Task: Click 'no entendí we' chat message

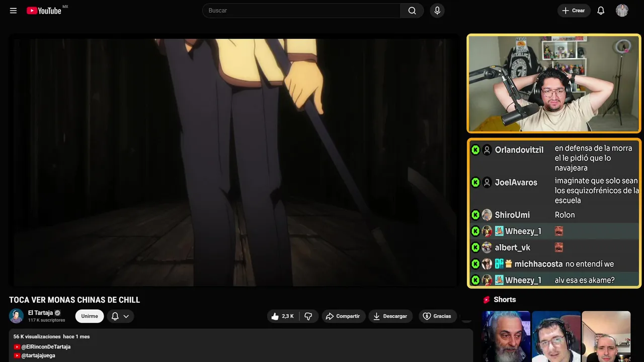Action: [590, 264]
